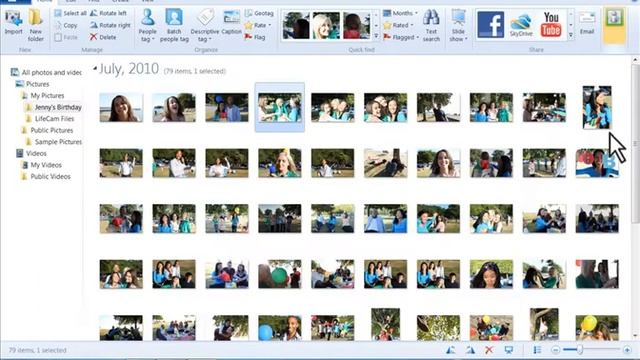Viewport: 640px width, 360px height.
Task: Click the zoom out minus button
Action: point(555,350)
